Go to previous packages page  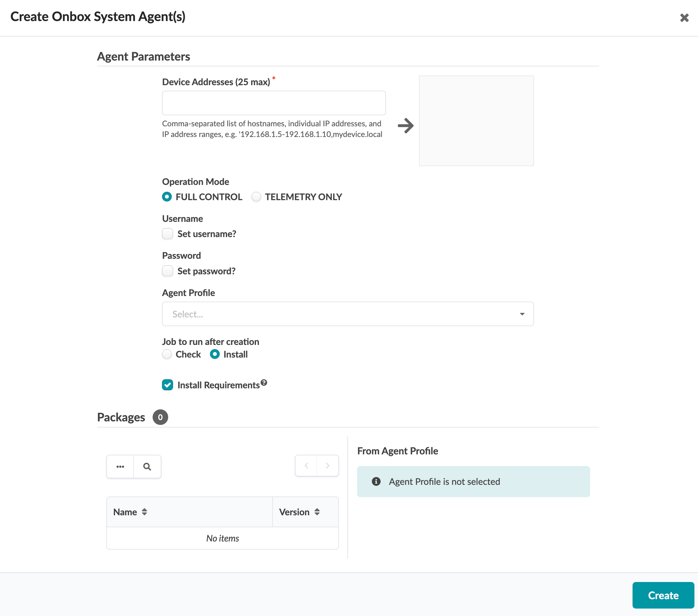pyautogui.click(x=306, y=465)
